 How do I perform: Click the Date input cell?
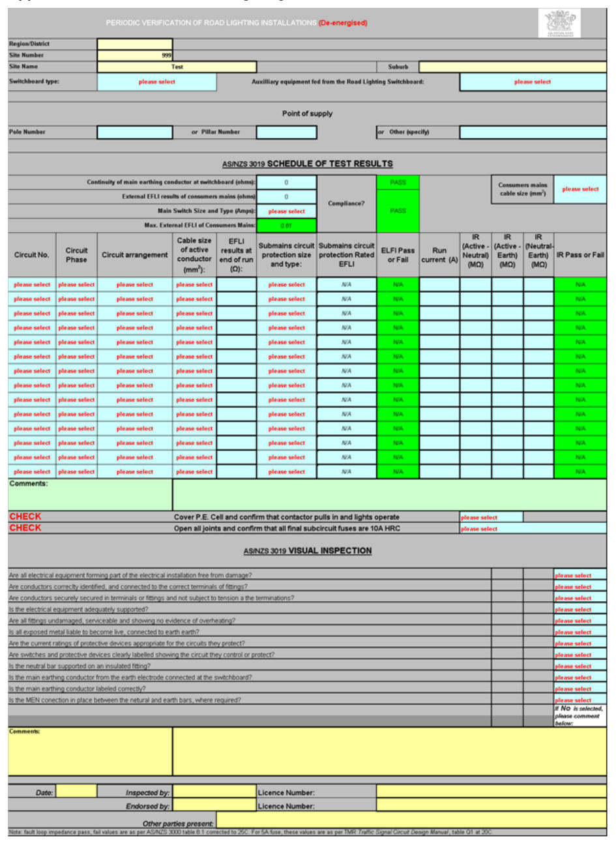(77, 792)
